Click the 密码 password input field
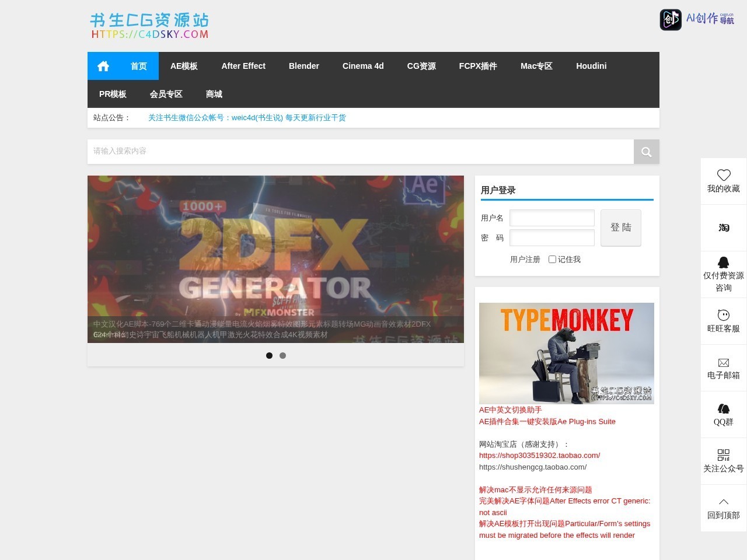747x560 pixels. pyautogui.click(x=552, y=238)
